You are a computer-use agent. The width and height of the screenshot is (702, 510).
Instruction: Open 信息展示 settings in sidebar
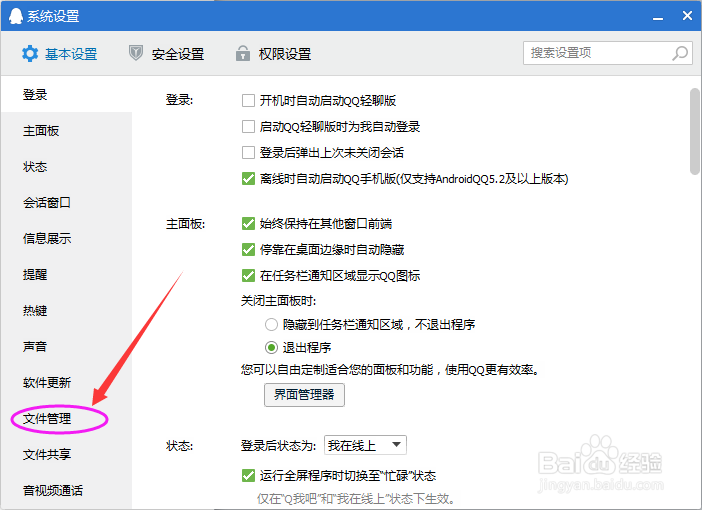(x=66, y=239)
